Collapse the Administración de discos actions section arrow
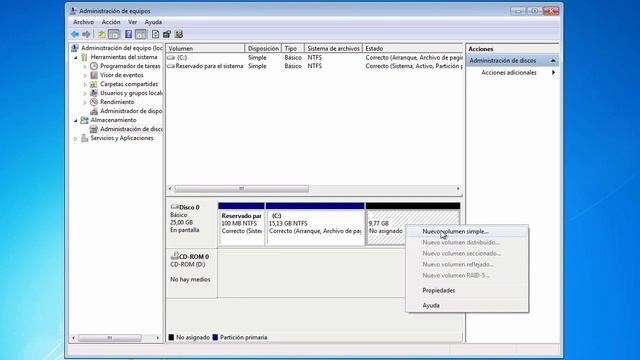The width and height of the screenshot is (640, 360). pyautogui.click(x=553, y=60)
